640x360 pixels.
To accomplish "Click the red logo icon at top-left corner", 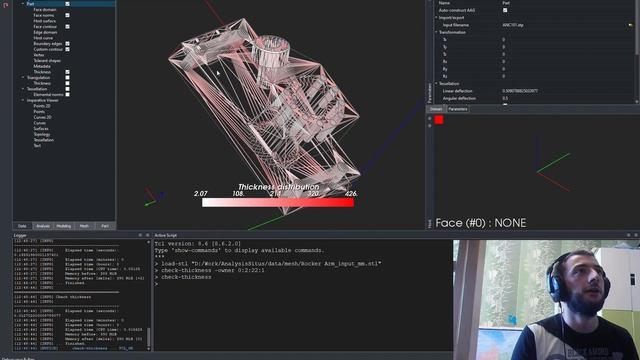I will point(6,4).
